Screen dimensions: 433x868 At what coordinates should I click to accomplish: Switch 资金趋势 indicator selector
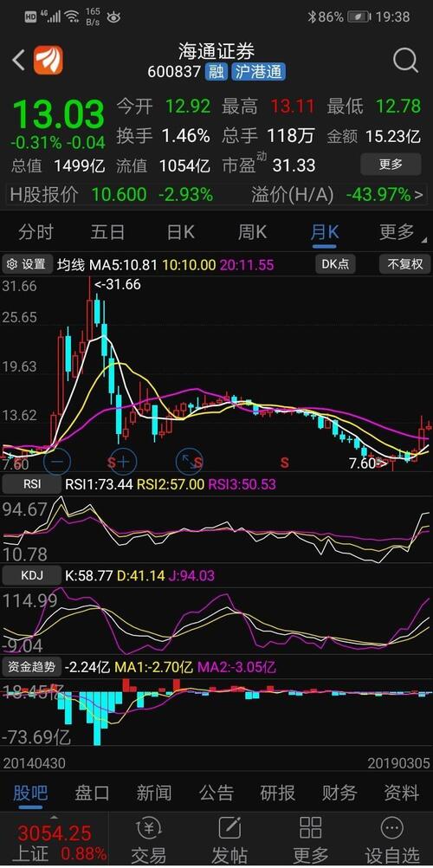pyautogui.click(x=31, y=667)
